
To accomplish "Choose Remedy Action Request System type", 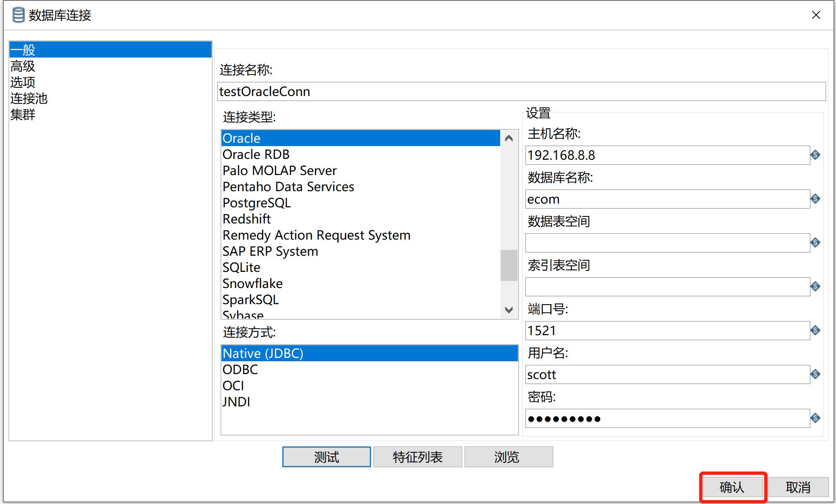I will 361,235.
